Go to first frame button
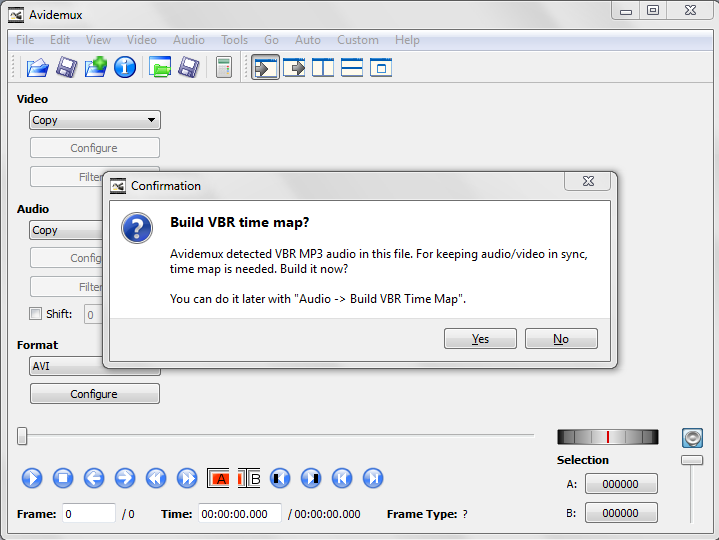Image resolution: width=719 pixels, height=540 pixels. click(x=342, y=478)
